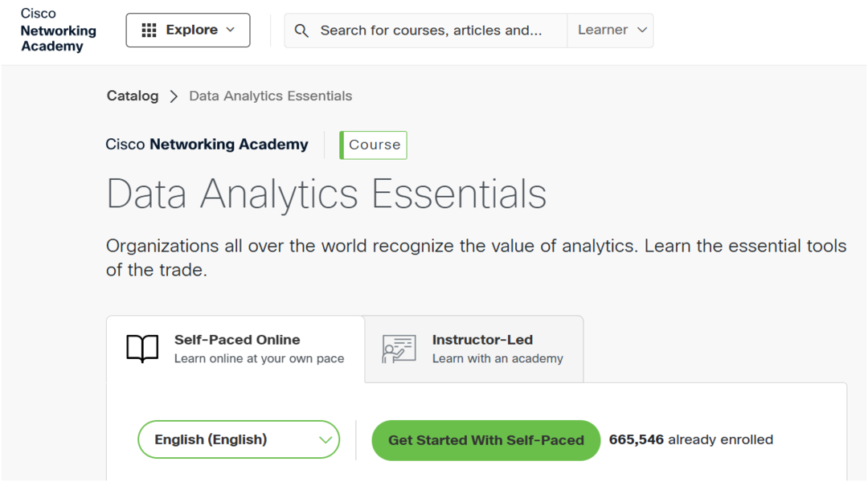The image size is (868, 482).
Task: Expand the Explore menu chevron
Action: point(231,30)
